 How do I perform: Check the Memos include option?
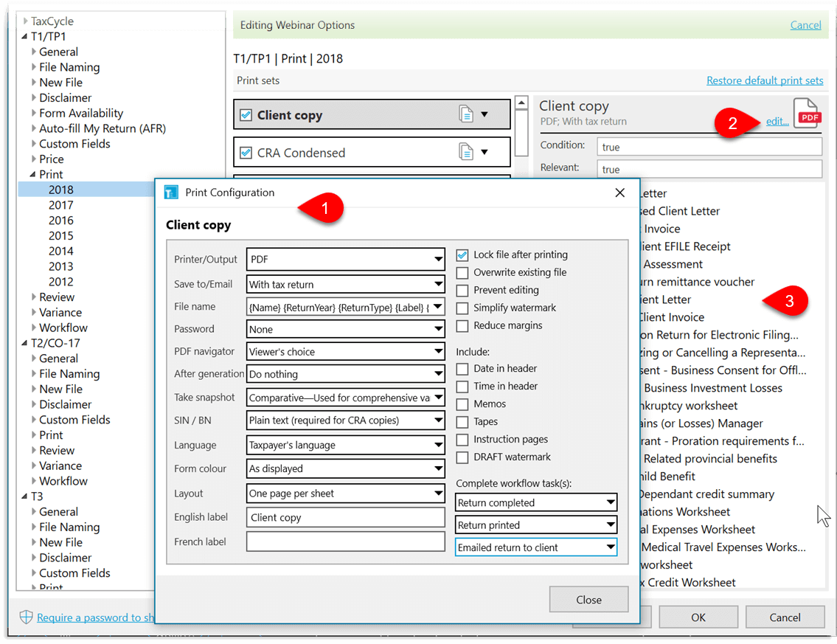click(462, 404)
